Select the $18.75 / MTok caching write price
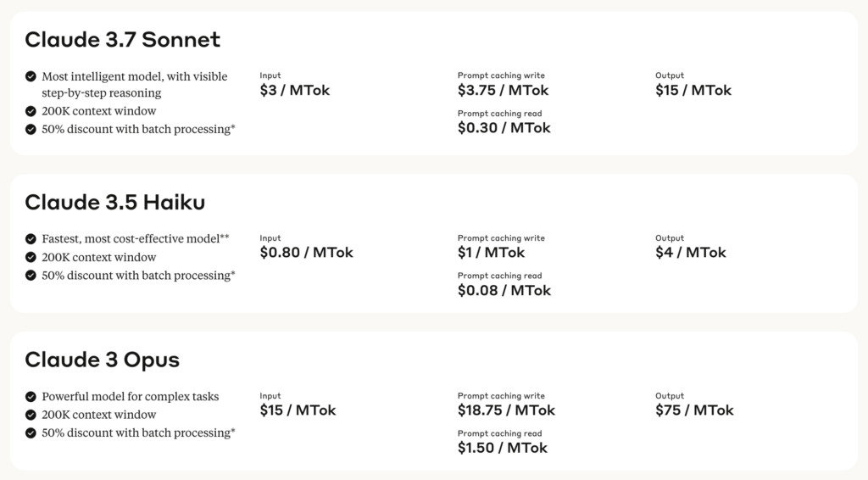868x480 pixels. [x=506, y=410]
